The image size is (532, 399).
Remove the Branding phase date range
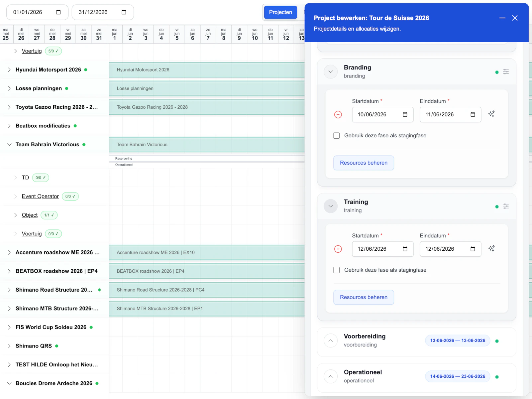click(x=338, y=115)
